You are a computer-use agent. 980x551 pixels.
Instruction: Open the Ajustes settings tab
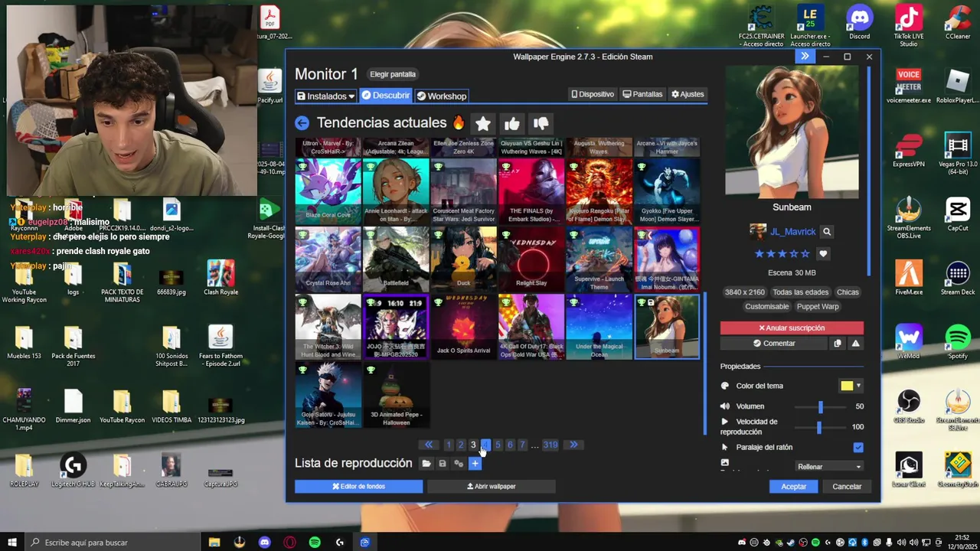tap(688, 94)
